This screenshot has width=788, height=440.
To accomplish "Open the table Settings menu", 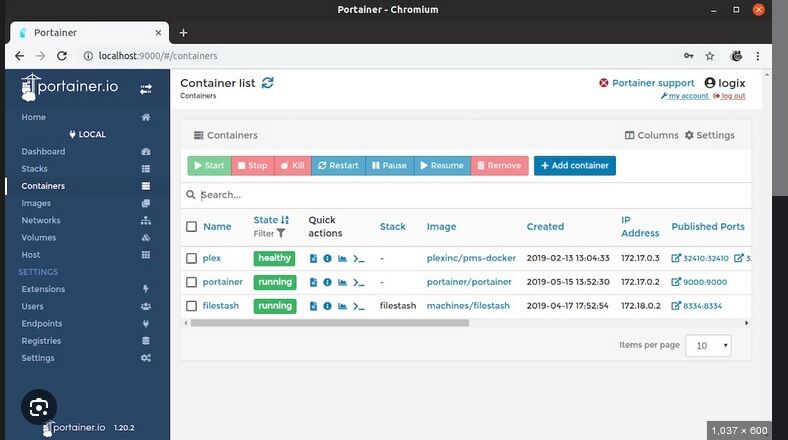I will point(710,135).
